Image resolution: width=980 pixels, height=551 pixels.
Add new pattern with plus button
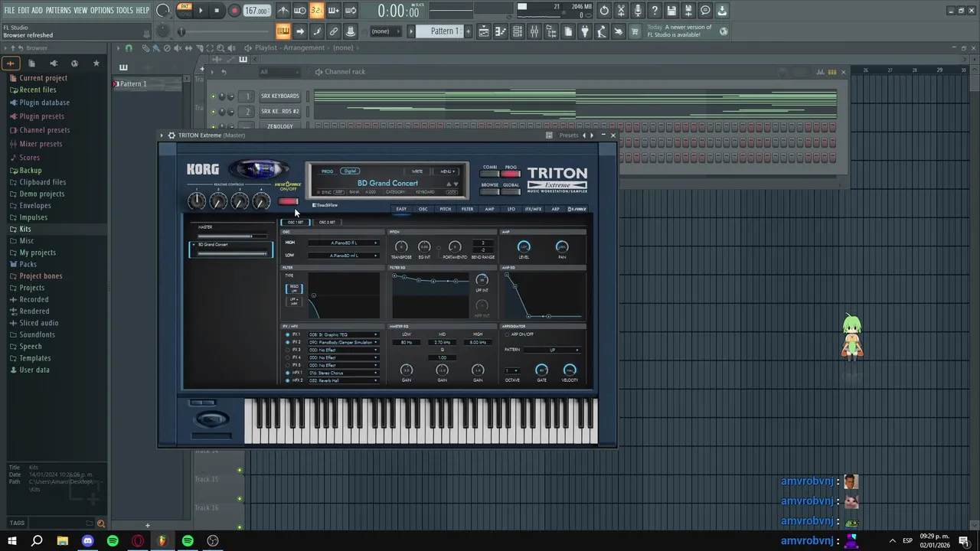[x=468, y=31]
